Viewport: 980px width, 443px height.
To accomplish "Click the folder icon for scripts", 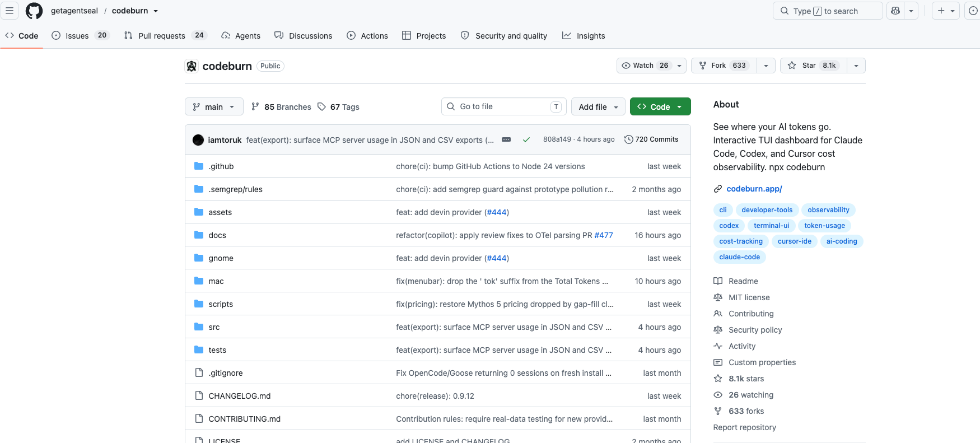I will [x=199, y=304].
